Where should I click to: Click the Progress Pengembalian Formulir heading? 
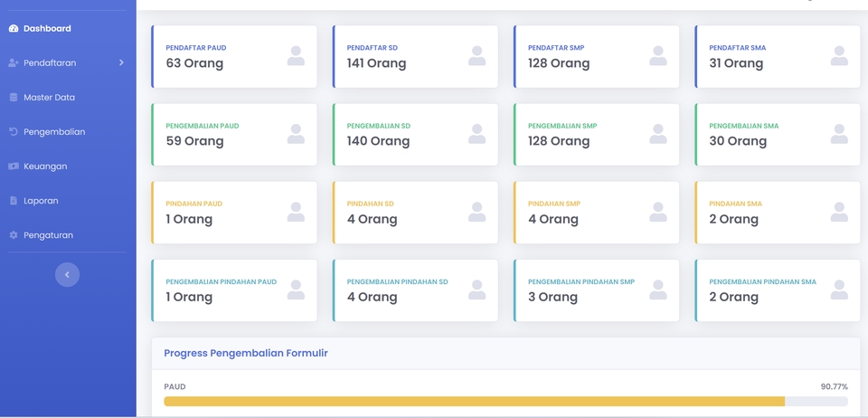click(246, 353)
